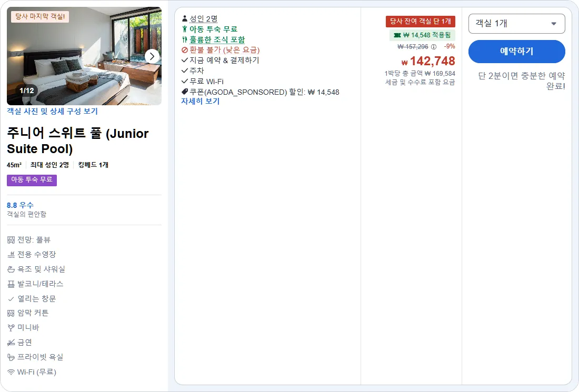Screen dimensions: 579x392
Task: Click the checkmark beside 열리는 창문
Action: tap(11, 299)
